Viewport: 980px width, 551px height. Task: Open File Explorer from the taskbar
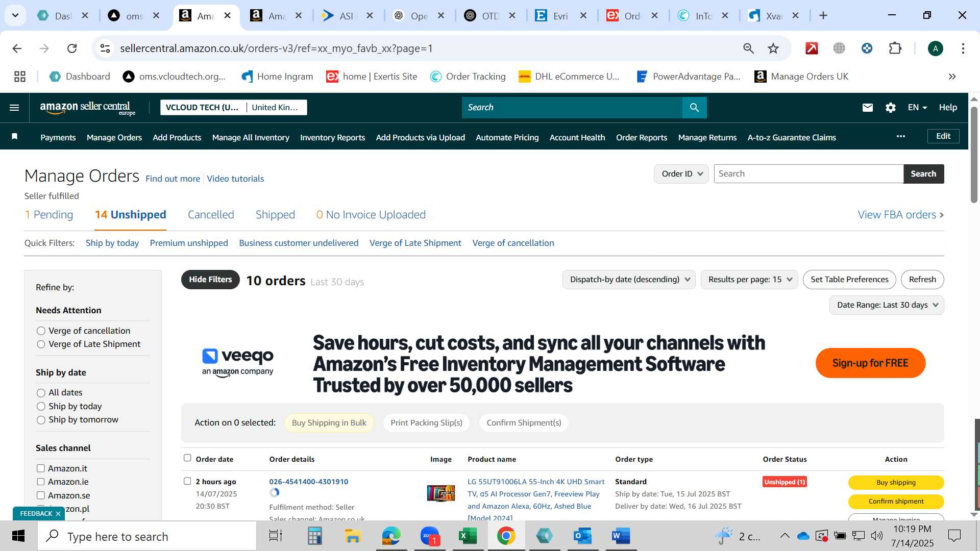[x=353, y=536]
